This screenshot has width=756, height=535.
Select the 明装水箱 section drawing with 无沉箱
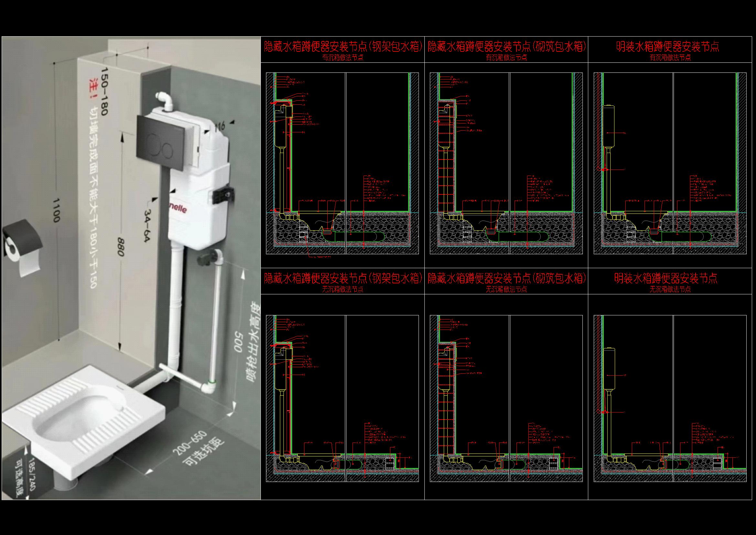click(x=670, y=399)
